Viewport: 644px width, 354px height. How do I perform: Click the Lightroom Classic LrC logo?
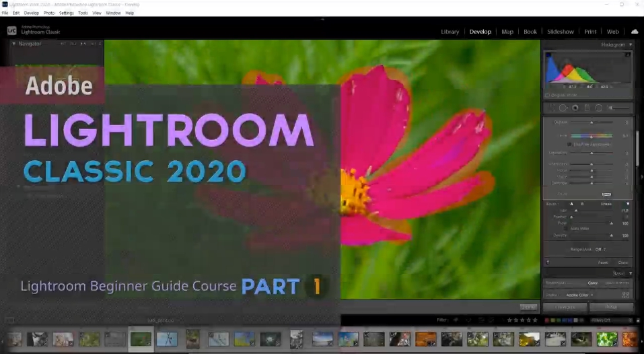12,30
